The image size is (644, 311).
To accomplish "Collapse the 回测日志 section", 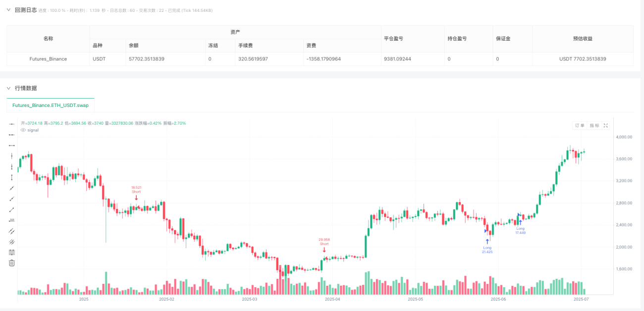I will [8, 10].
